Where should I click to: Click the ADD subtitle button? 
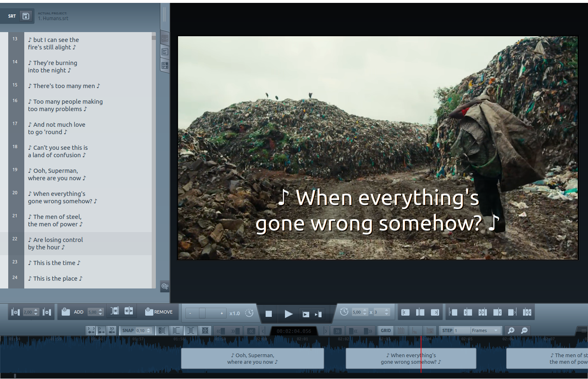coord(72,312)
